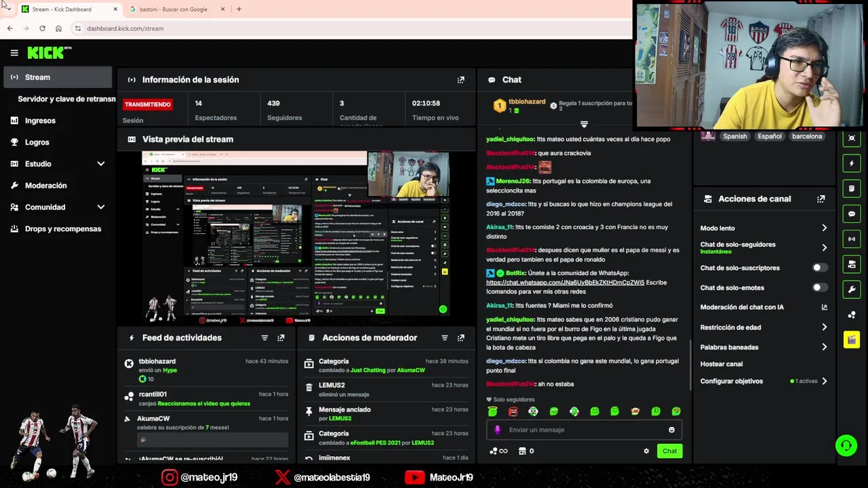
Task: Open the green headset support button
Action: 846,445
